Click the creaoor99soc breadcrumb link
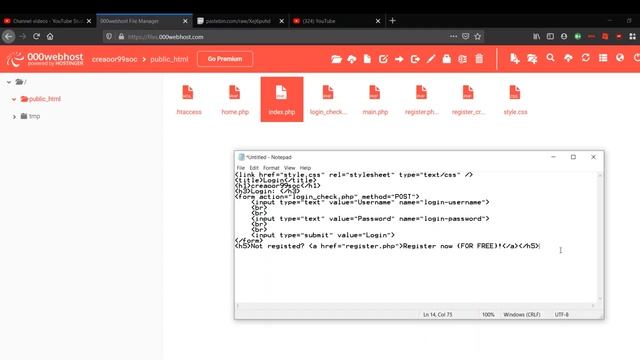Viewport: 640px width, 360px height. pos(114,59)
